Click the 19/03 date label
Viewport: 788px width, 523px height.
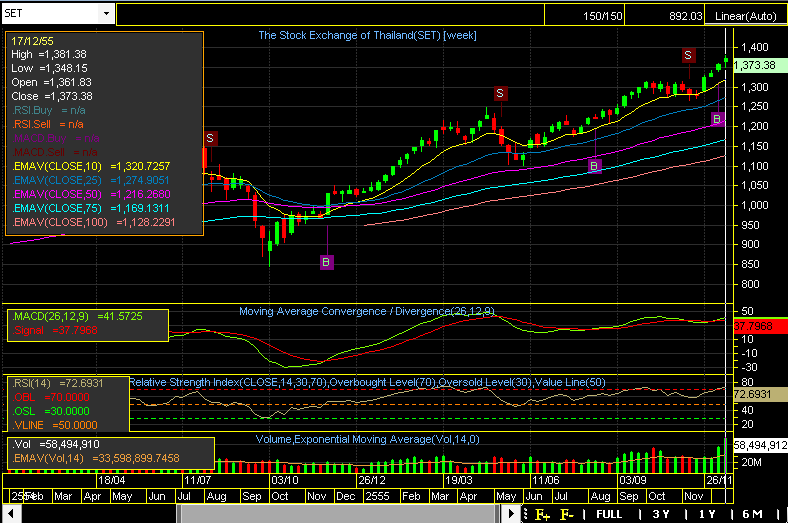(x=459, y=480)
